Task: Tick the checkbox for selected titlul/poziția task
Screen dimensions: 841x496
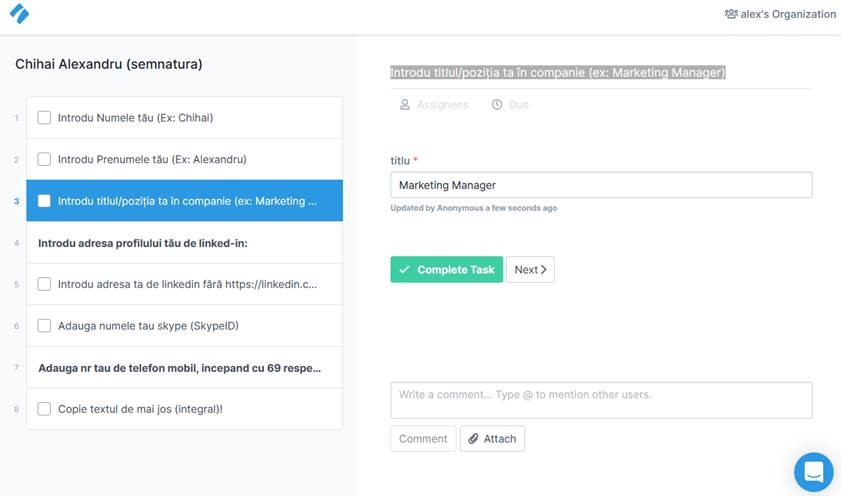Action: 44,201
